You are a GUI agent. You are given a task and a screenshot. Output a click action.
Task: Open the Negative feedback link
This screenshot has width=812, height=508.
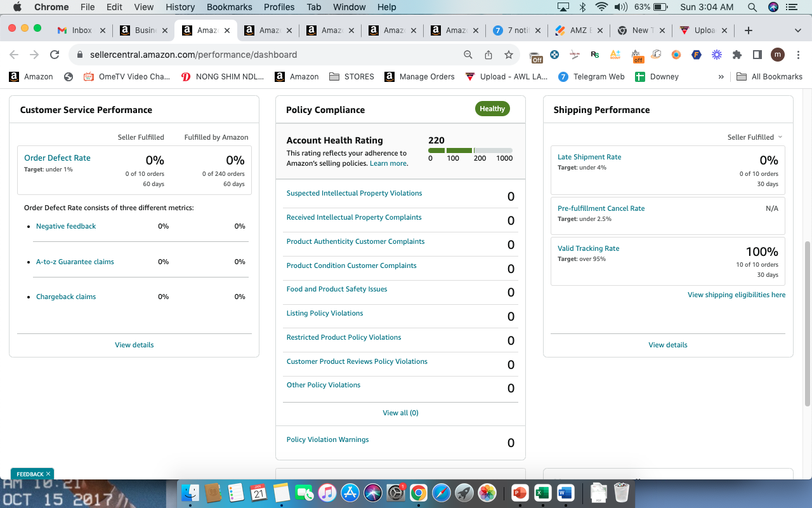66,226
